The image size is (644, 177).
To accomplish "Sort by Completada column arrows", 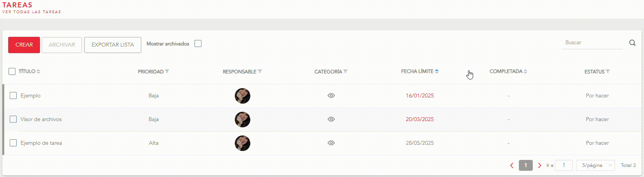I will (525, 71).
